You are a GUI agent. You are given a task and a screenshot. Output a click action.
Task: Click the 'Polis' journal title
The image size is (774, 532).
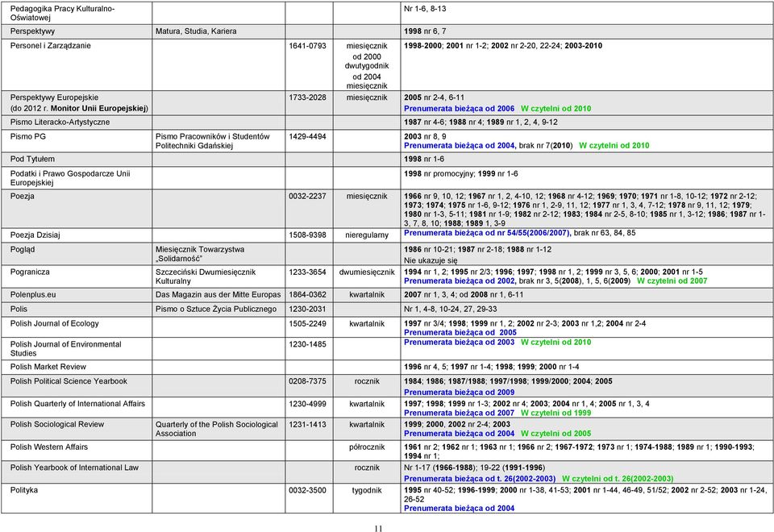(19, 310)
